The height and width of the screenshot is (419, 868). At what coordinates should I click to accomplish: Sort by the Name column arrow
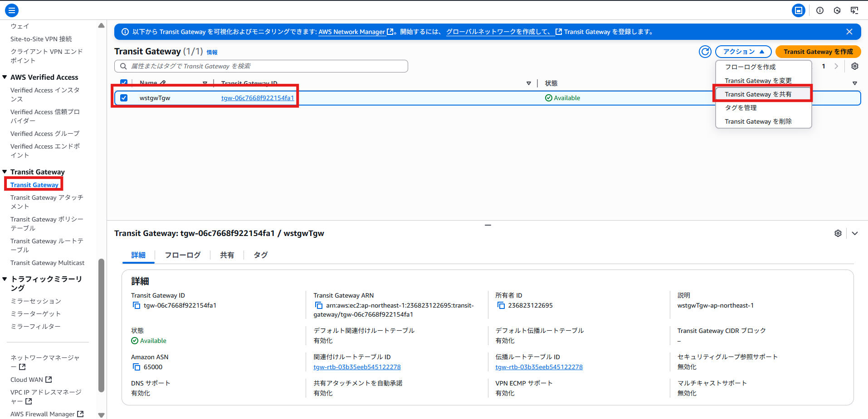tap(205, 83)
